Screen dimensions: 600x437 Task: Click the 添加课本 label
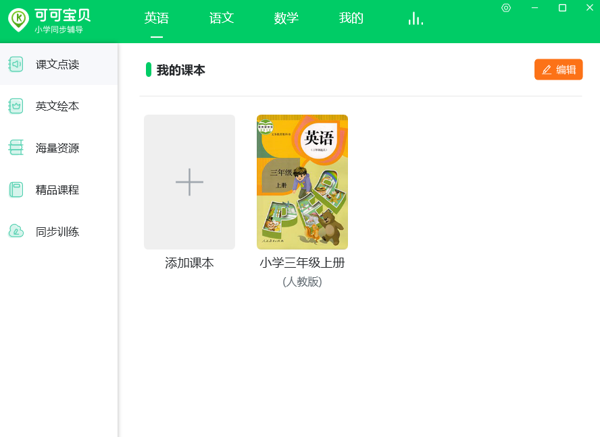pos(189,263)
